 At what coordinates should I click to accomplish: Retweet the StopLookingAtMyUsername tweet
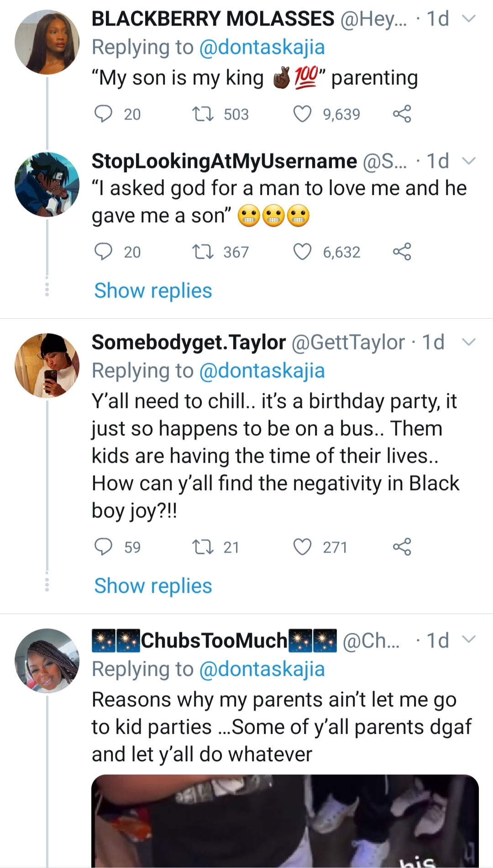[x=203, y=251]
